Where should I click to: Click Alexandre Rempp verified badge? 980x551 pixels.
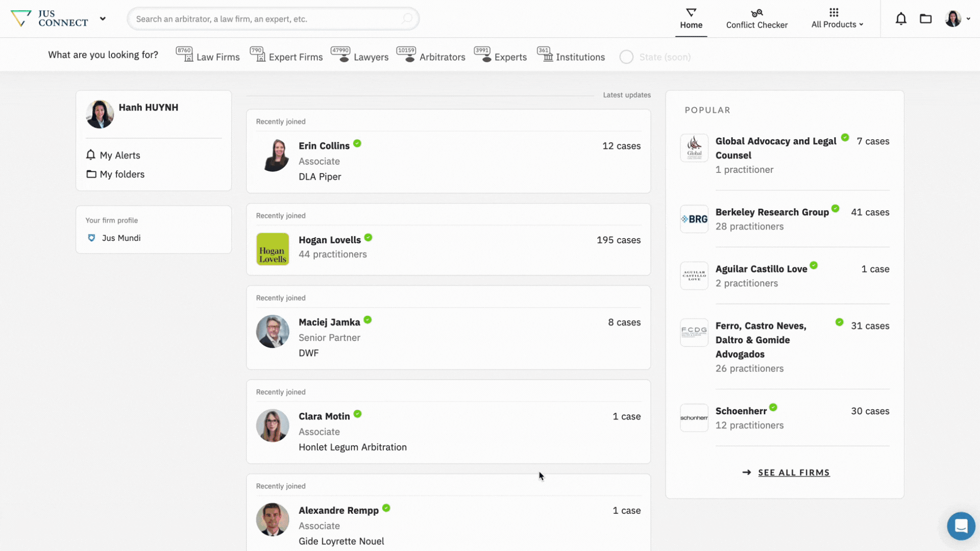coord(386,508)
